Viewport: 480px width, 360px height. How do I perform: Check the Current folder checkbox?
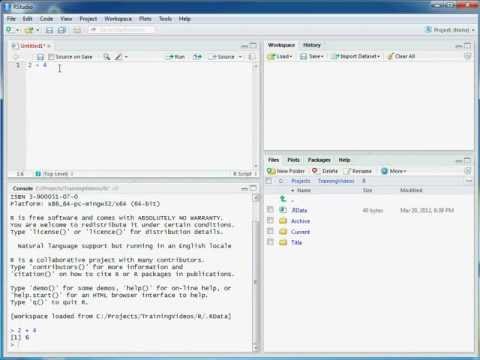click(270, 231)
